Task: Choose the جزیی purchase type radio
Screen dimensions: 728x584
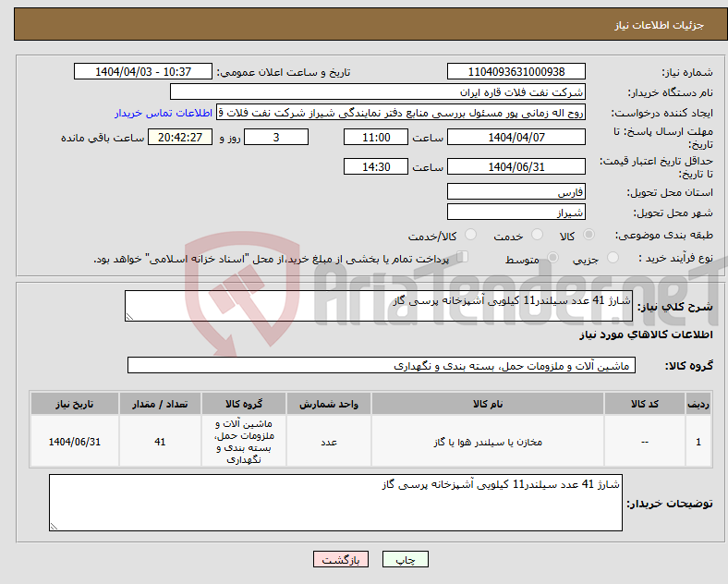Action: pos(613,258)
